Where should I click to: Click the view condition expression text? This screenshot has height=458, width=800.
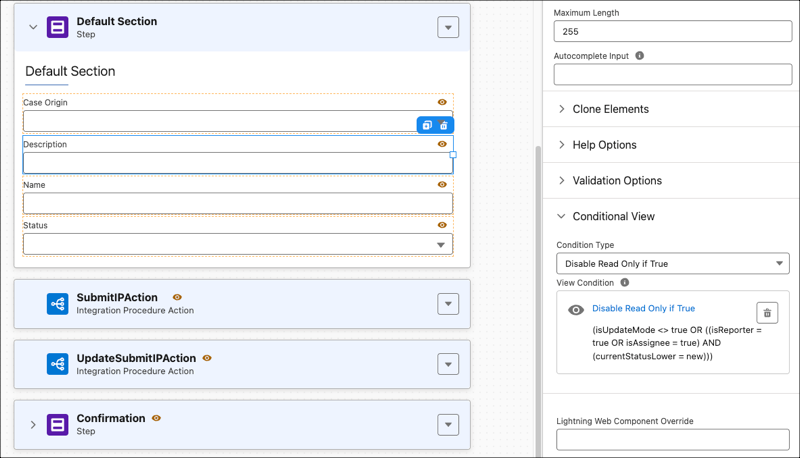coord(677,343)
